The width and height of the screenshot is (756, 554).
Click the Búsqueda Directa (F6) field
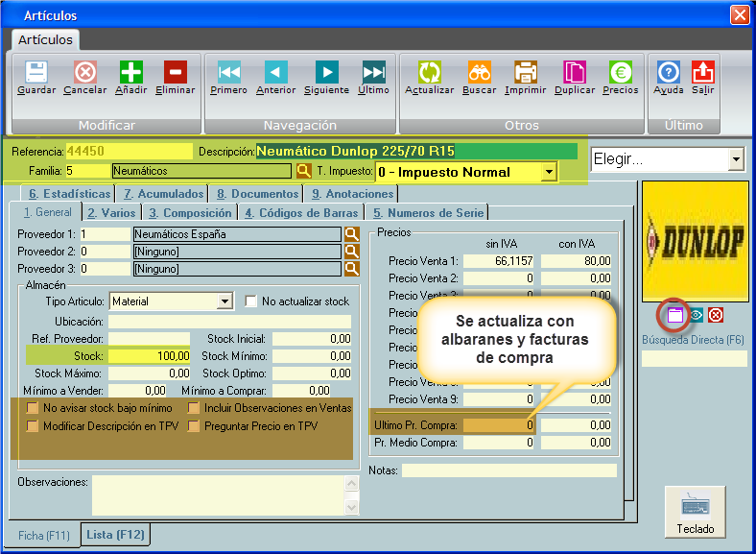coord(695,358)
